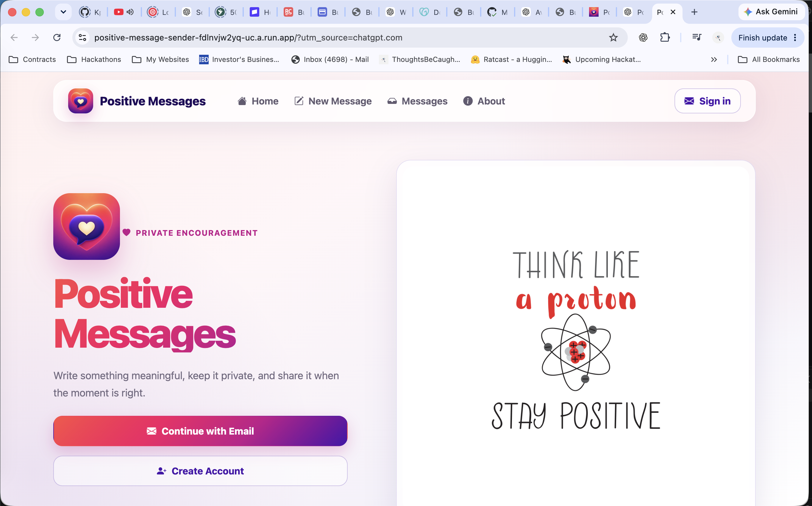Viewport: 812px width, 506px height.
Task: Click the Ask Gemini button
Action: coord(771,12)
